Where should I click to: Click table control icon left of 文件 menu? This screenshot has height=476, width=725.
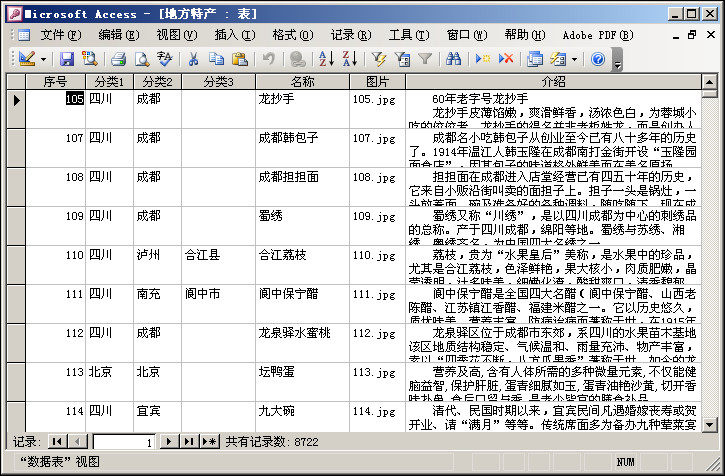(x=24, y=35)
